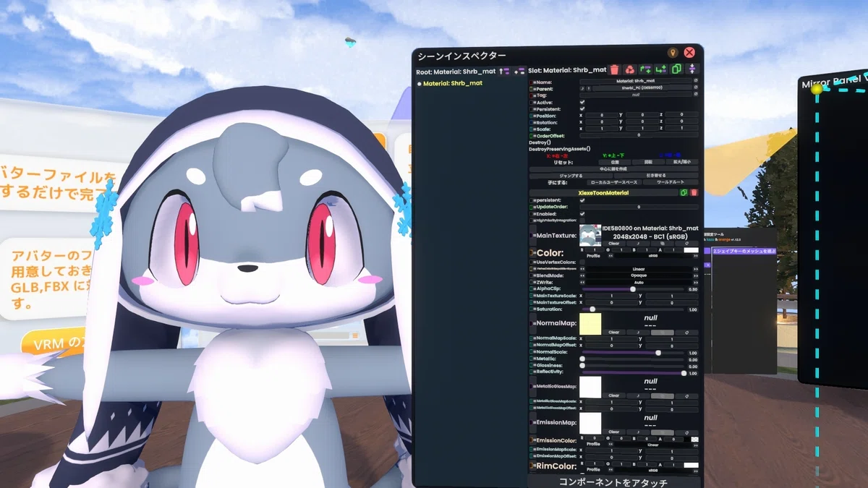This screenshot has width=868, height=488.
Task: Enable the UseVertexColors checkbox
Action: (582, 262)
